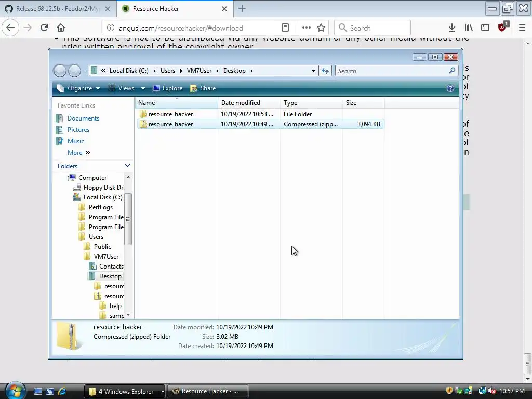Show site information for angusj.com
The height and width of the screenshot is (399, 532).
coord(111,28)
